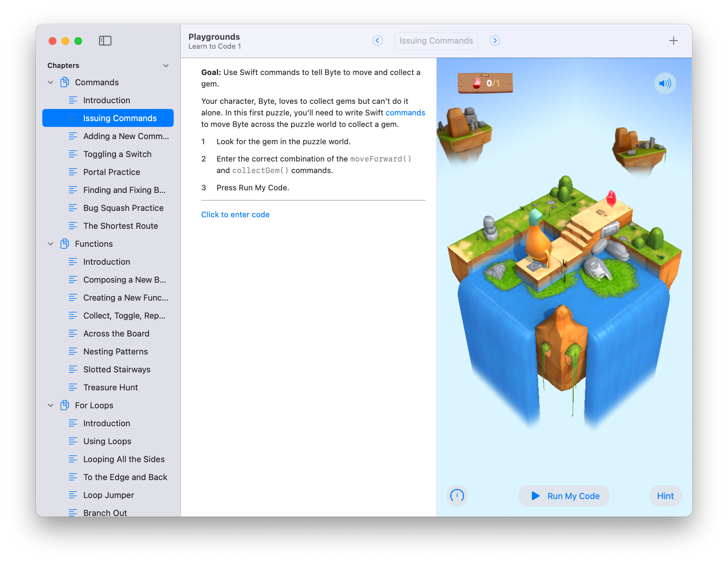
Task: Mute the puzzle world sound
Action: [x=665, y=83]
